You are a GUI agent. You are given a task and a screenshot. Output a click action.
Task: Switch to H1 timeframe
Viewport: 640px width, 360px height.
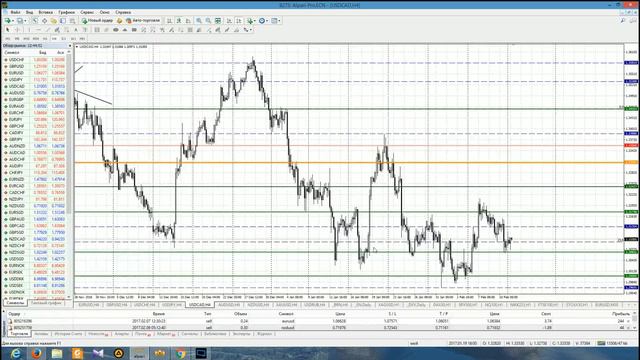click(45, 38)
